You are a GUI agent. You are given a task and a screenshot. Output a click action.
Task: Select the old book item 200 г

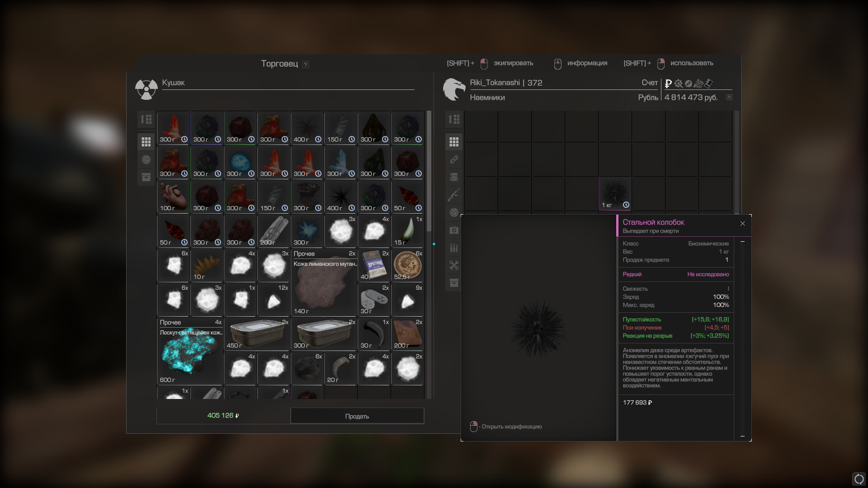tap(408, 334)
